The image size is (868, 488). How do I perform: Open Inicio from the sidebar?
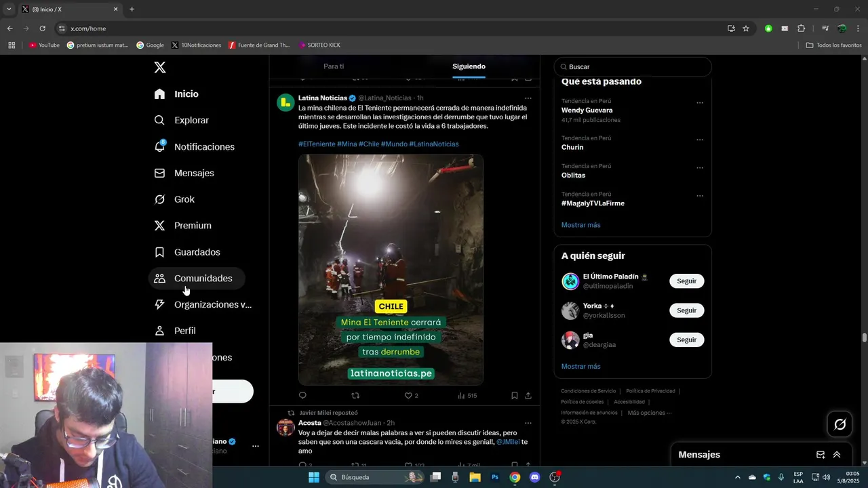click(x=176, y=94)
